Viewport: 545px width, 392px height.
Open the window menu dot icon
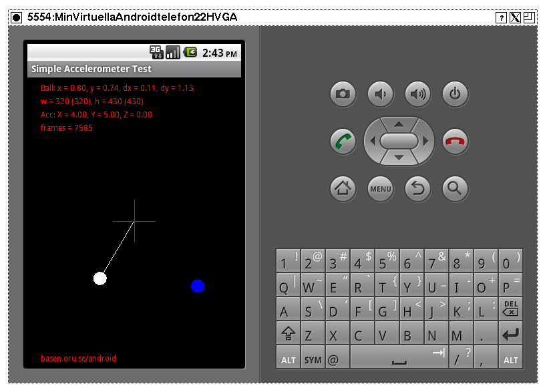point(16,17)
